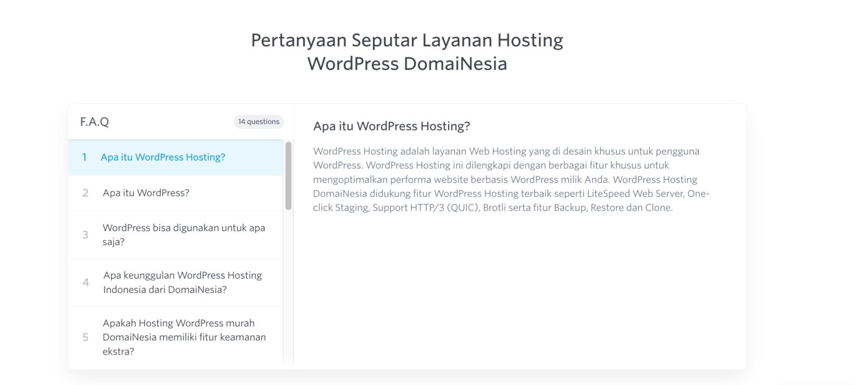Click the highlighted number 1 indicator

pos(85,157)
